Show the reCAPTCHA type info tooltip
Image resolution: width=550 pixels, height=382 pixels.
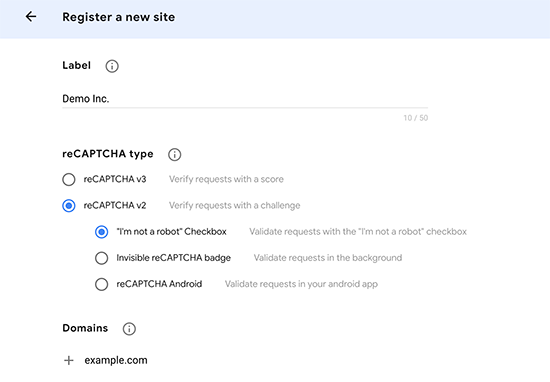pos(174,154)
